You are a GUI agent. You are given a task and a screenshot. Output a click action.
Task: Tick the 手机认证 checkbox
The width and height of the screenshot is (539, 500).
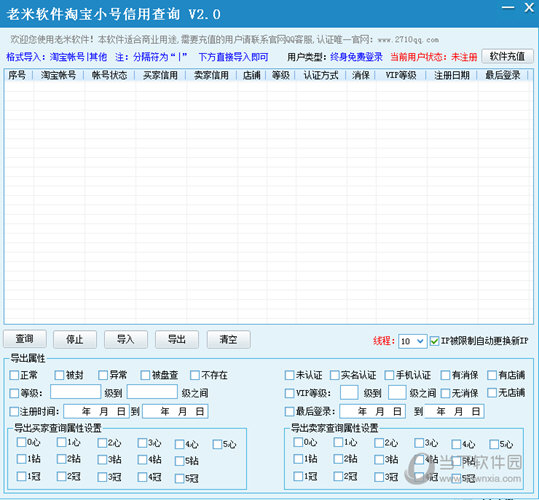(389, 375)
